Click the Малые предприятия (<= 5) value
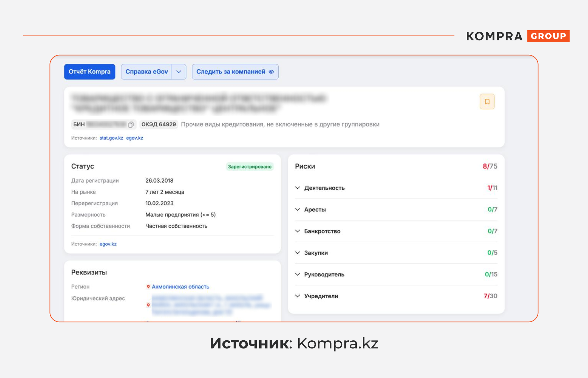Viewport: 588px width, 378px height. tap(180, 215)
